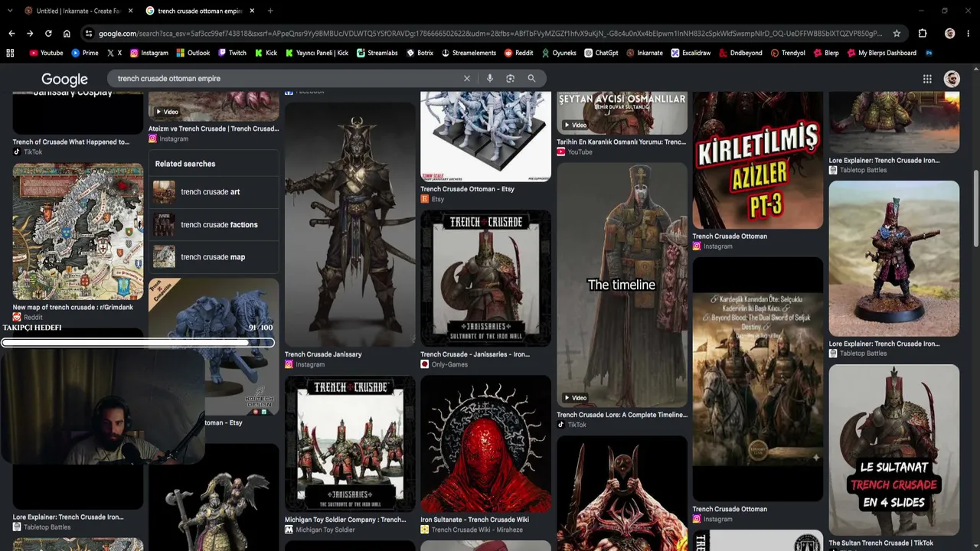The width and height of the screenshot is (980, 551).
Task: Open the Botrix bookmark
Action: (420, 53)
